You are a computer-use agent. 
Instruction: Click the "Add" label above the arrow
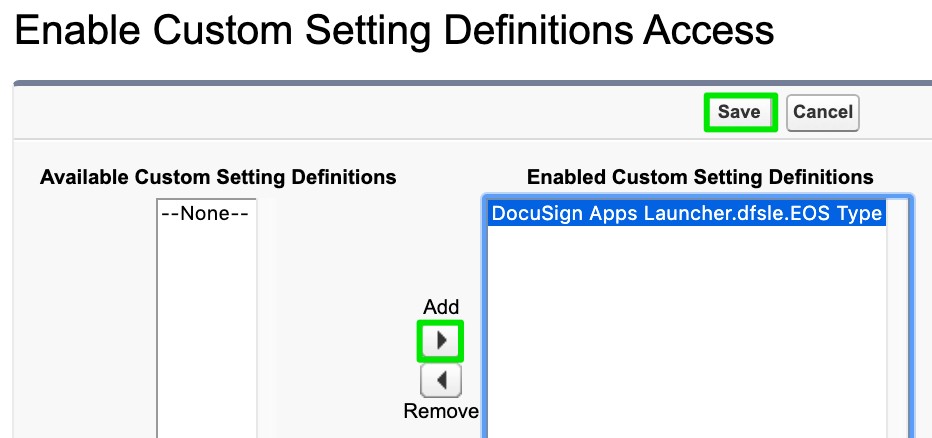[x=441, y=307]
